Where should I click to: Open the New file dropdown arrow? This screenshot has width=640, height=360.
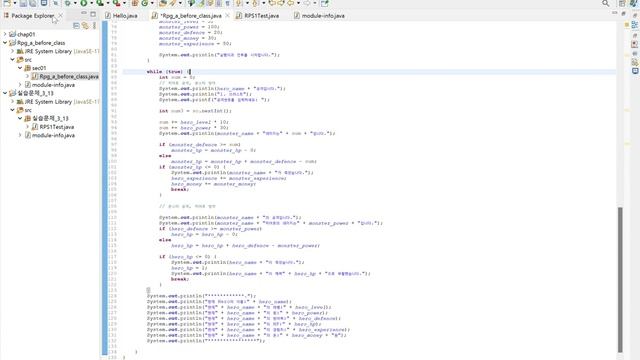(15, 3)
